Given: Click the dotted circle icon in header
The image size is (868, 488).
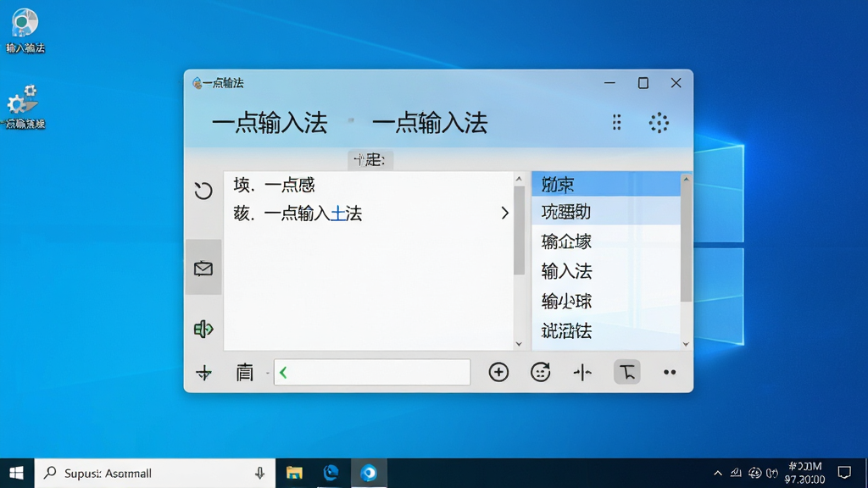Looking at the screenshot, I should click(x=659, y=122).
